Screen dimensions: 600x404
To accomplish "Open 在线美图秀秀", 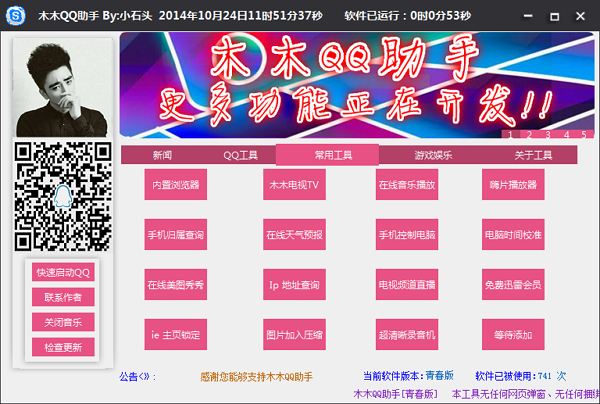I will (176, 284).
